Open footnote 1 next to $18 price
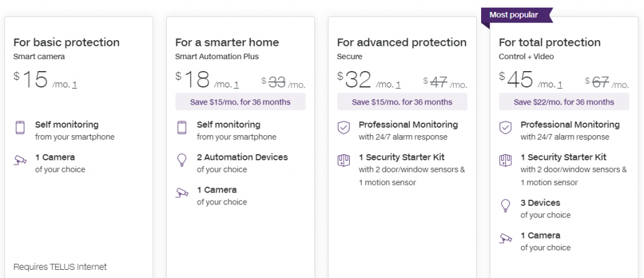The height and width of the screenshot is (278, 644). pyautogui.click(x=236, y=85)
